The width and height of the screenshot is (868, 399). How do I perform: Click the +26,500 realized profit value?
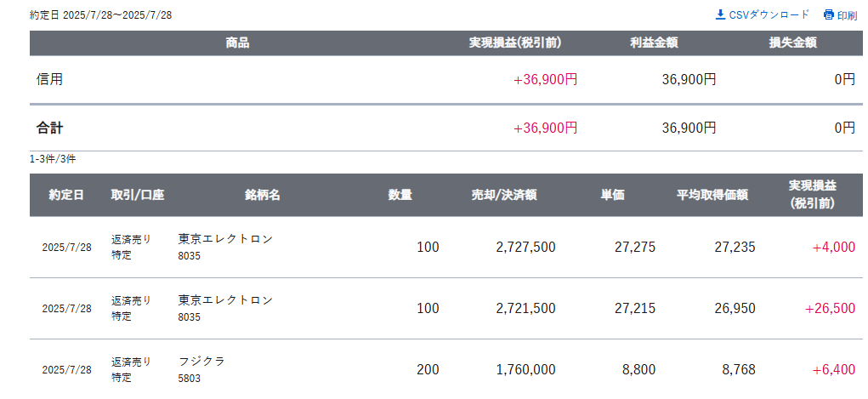point(830,308)
